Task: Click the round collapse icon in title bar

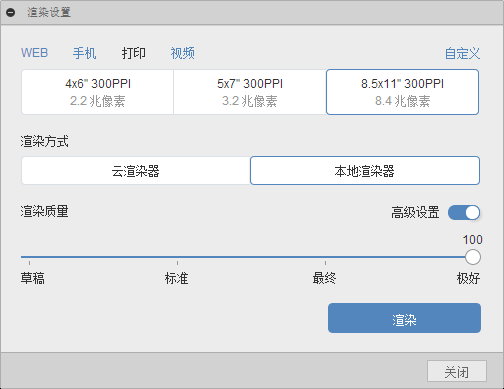Action: 11,13
